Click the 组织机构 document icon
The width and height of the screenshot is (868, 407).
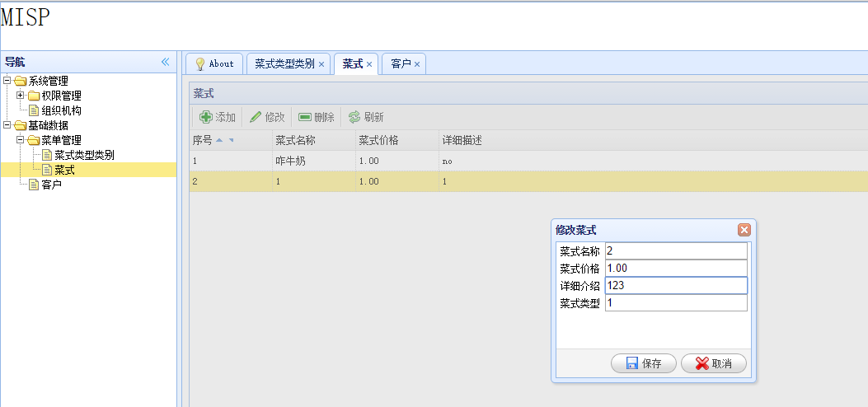click(34, 110)
